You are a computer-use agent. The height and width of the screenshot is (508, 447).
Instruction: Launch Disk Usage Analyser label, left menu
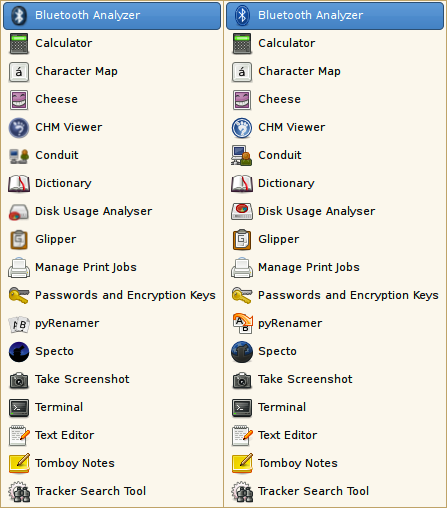[x=94, y=212]
